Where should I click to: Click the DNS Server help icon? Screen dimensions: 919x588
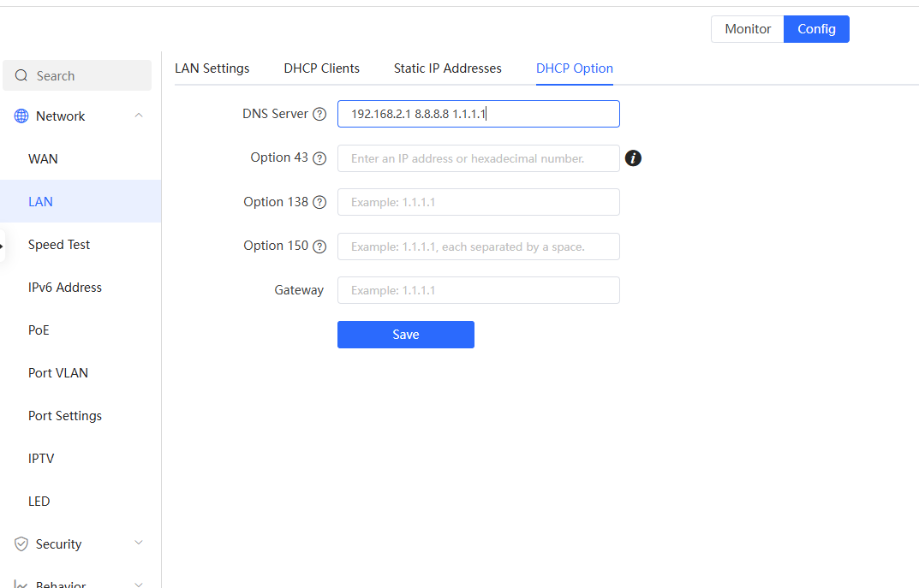(x=319, y=114)
